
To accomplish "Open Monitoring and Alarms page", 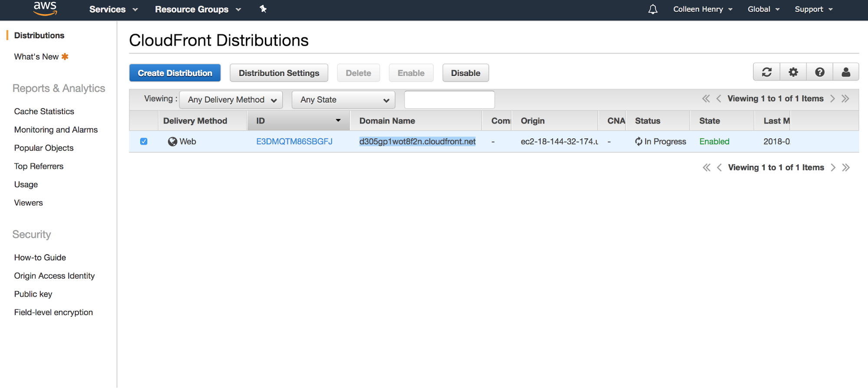I will click(x=56, y=130).
